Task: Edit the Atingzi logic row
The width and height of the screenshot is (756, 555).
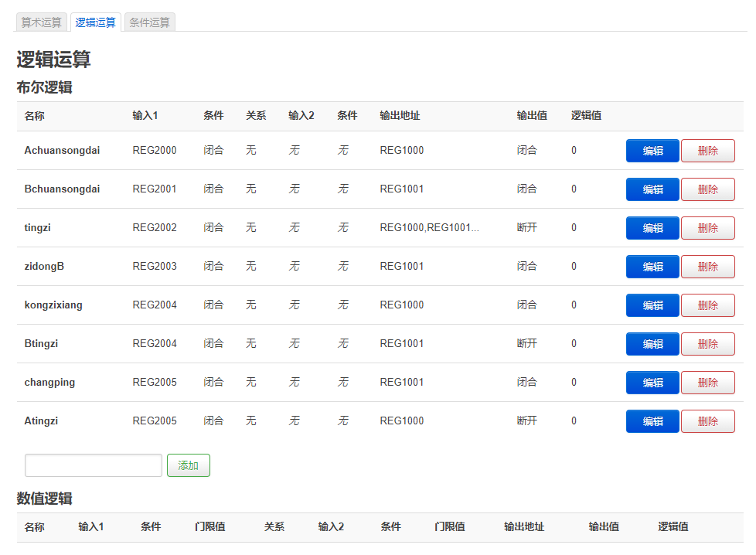Action: tap(652, 421)
